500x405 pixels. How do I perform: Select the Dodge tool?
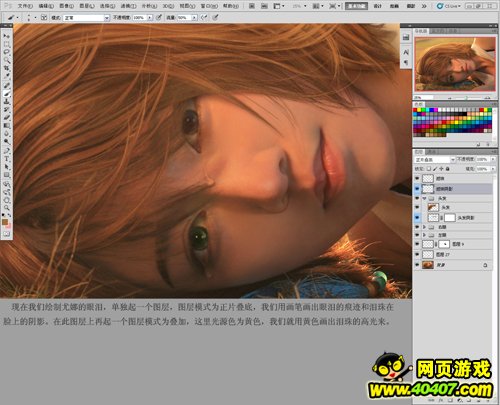coord(6,142)
